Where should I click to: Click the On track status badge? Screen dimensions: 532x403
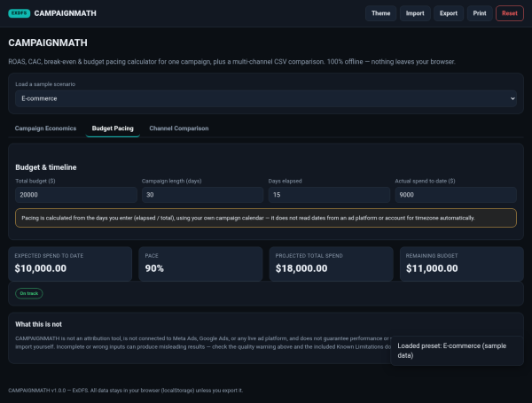pos(29,293)
